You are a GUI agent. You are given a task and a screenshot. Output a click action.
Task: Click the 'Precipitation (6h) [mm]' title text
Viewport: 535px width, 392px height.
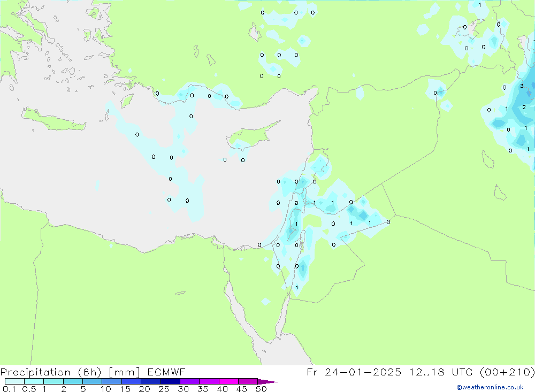coord(70,372)
